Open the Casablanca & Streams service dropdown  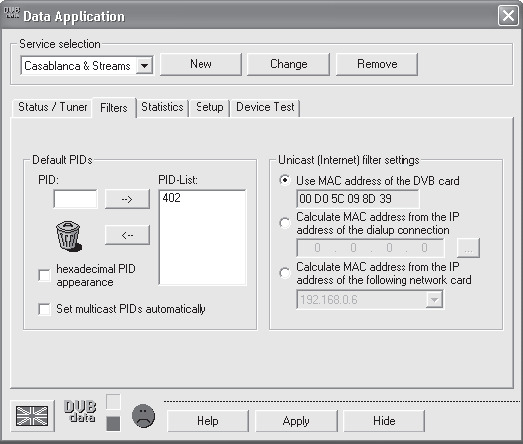click(x=144, y=66)
